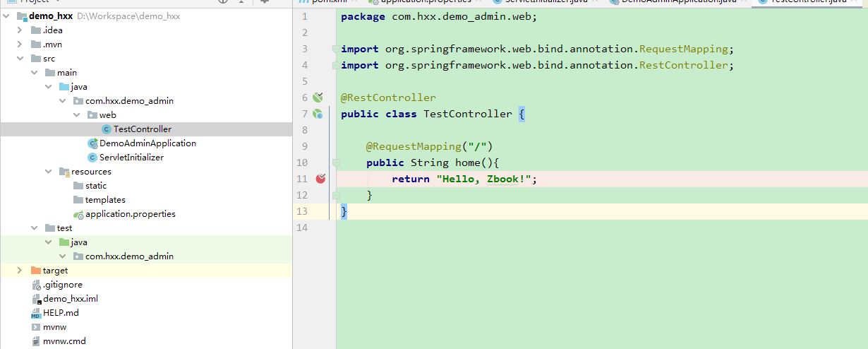Click the class gutter icon on line 7
Viewport: 868px width, 349px height.
[318, 114]
